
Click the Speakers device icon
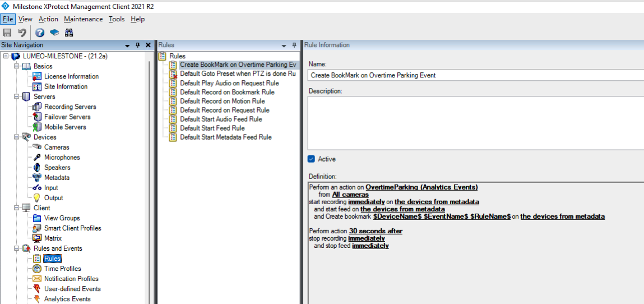click(x=38, y=168)
